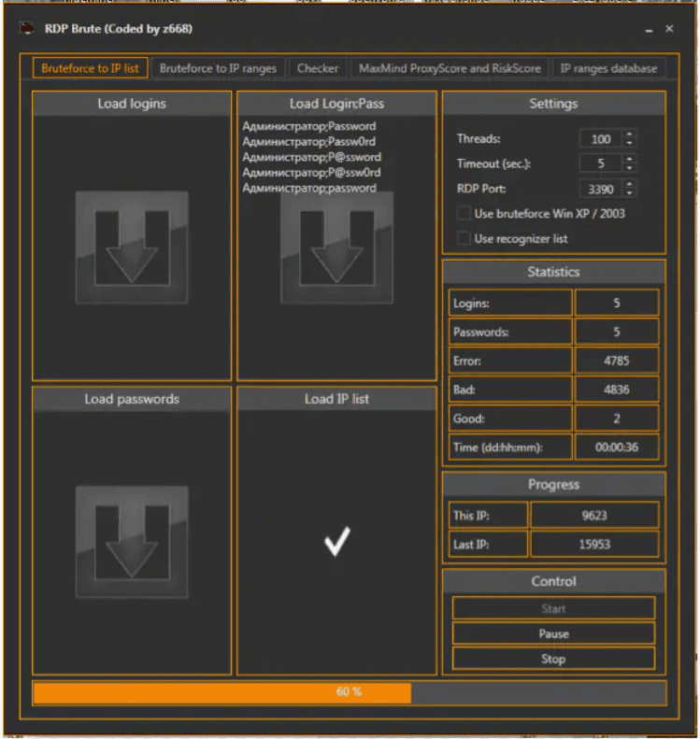The height and width of the screenshot is (739, 700).
Task: Click the Load logins panel header
Action: pos(132,104)
